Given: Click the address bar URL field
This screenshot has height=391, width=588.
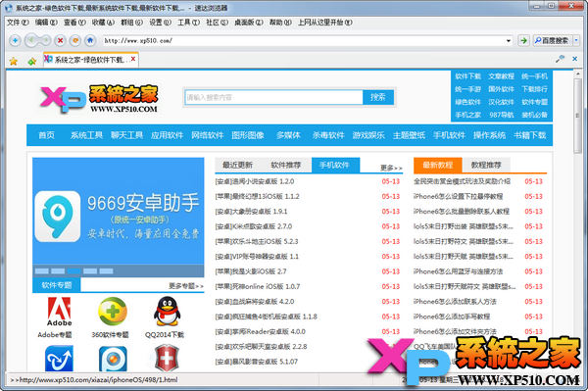Looking at the screenshot, I should (x=304, y=40).
